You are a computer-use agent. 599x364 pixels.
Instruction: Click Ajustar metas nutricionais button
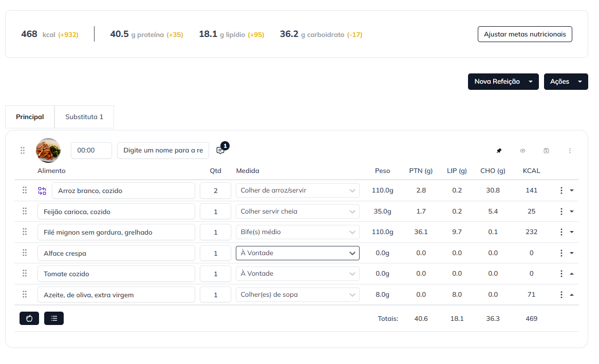(525, 34)
